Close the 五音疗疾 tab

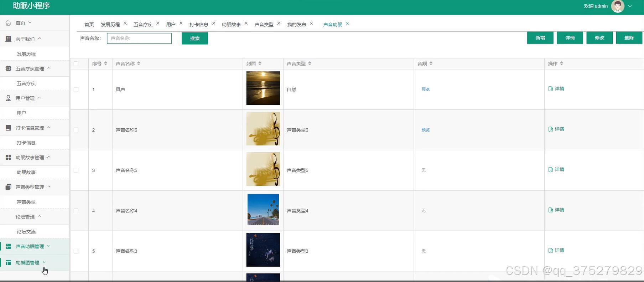pyautogui.click(x=158, y=24)
